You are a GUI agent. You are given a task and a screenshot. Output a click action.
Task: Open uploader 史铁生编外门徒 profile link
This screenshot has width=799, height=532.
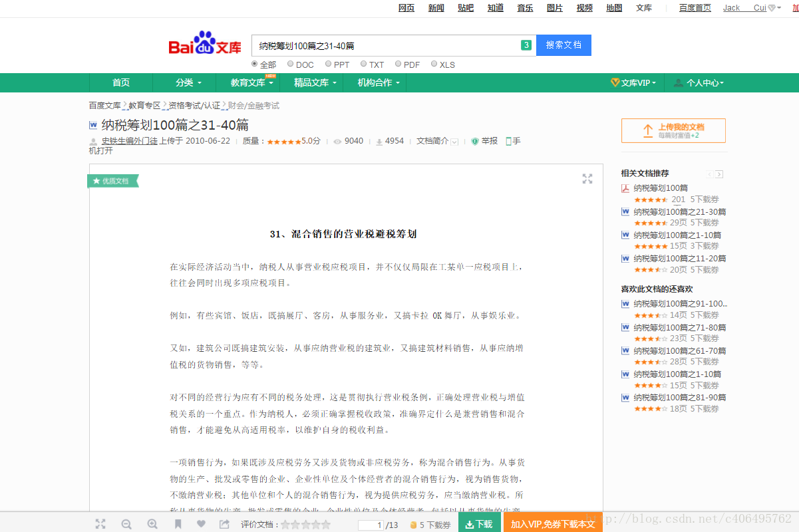(x=129, y=141)
